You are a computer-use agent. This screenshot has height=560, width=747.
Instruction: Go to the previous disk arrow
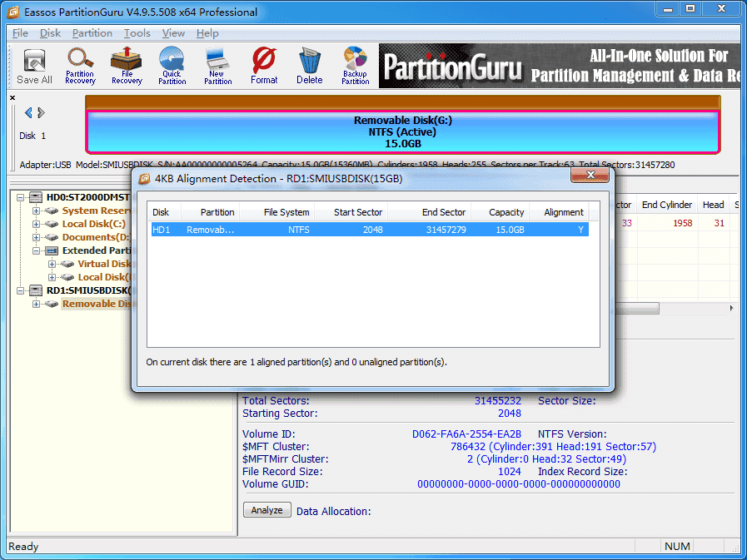click(x=28, y=113)
